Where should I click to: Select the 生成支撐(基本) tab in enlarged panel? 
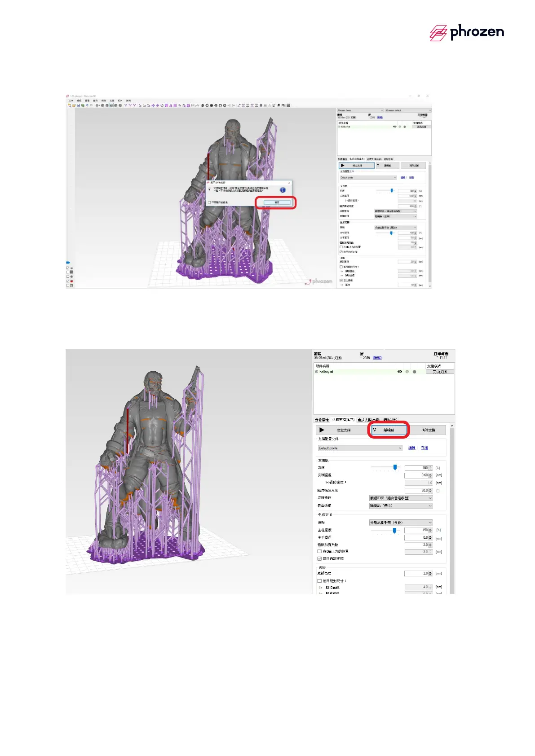343,420
